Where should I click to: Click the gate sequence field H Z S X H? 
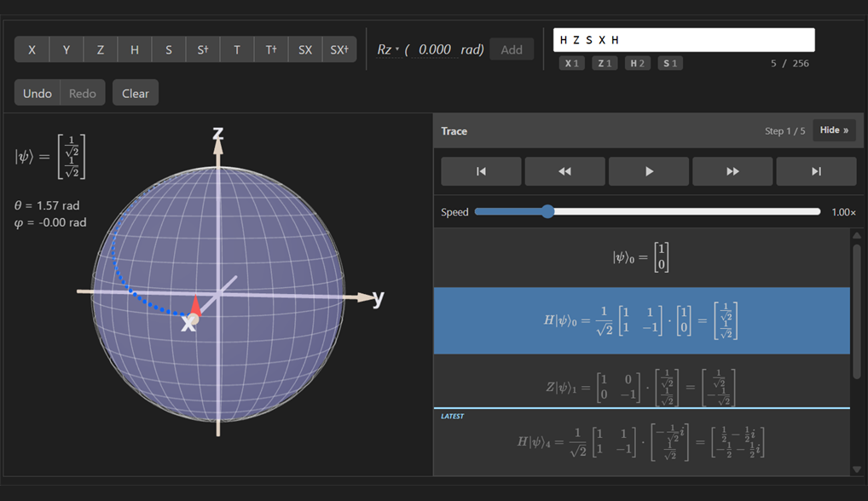click(x=684, y=40)
